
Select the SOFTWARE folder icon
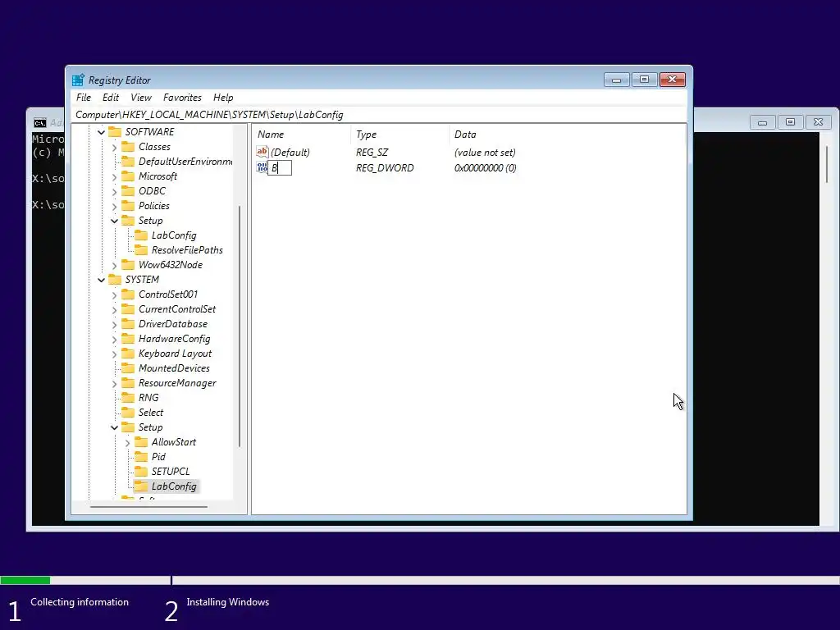[x=115, y=131]
